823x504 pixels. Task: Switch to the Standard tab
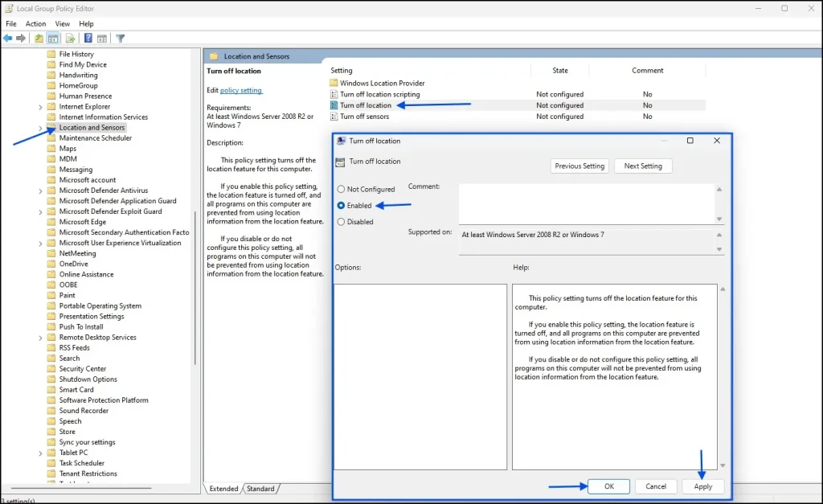tap(261, 488)
